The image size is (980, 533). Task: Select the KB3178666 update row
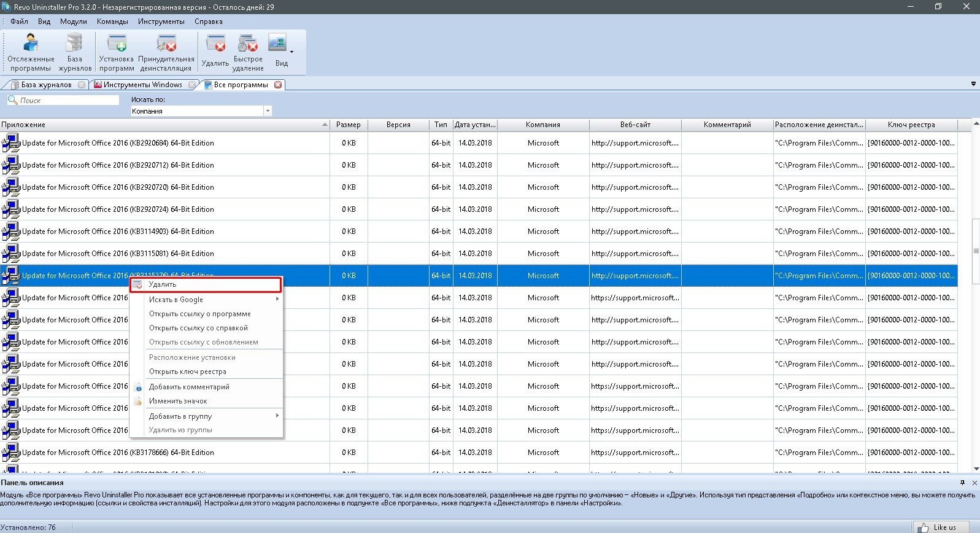pos(479,453)
